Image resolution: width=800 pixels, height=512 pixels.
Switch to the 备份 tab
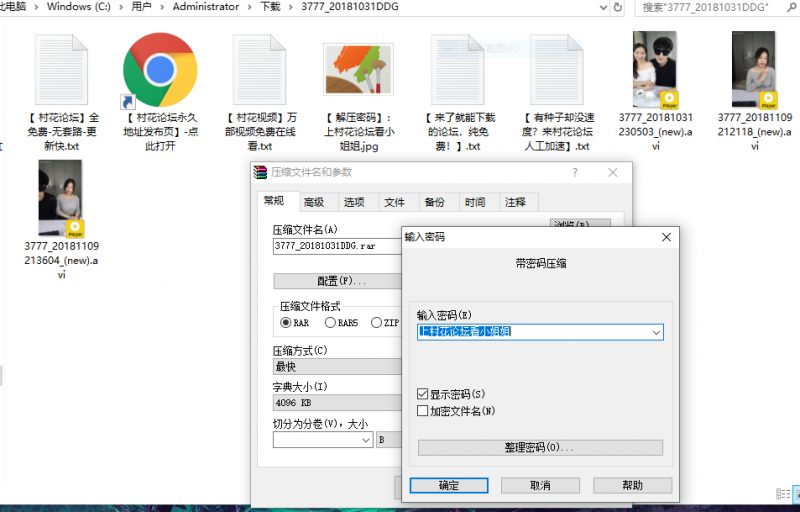click(x=435, y=202)
